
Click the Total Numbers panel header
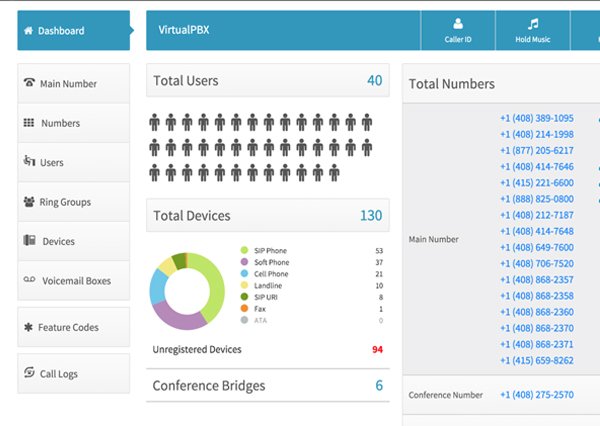click(x=501, y=83)
